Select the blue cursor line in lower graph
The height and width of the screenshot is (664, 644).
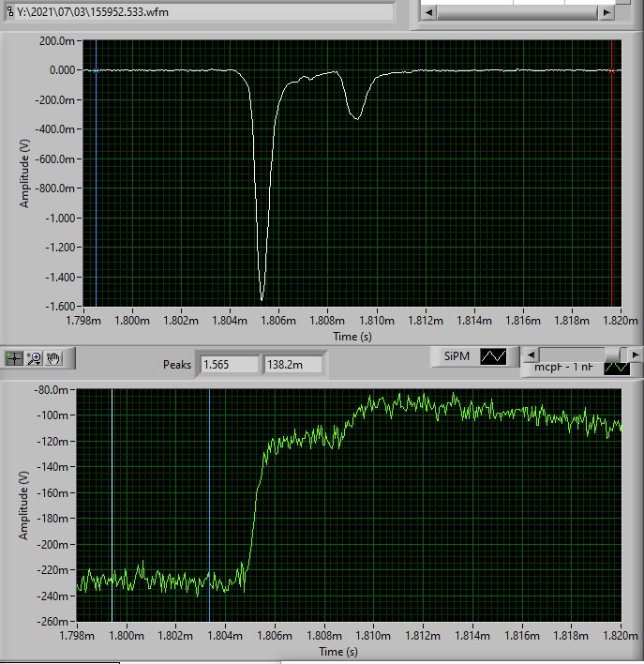coord(209,506)
